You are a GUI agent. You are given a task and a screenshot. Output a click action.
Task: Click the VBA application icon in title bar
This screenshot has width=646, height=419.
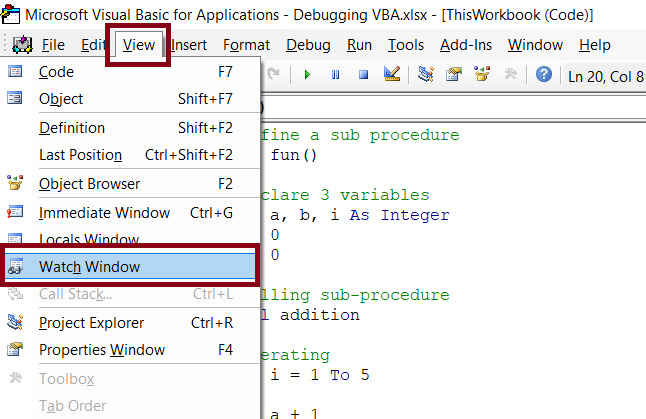pos(10,14)
